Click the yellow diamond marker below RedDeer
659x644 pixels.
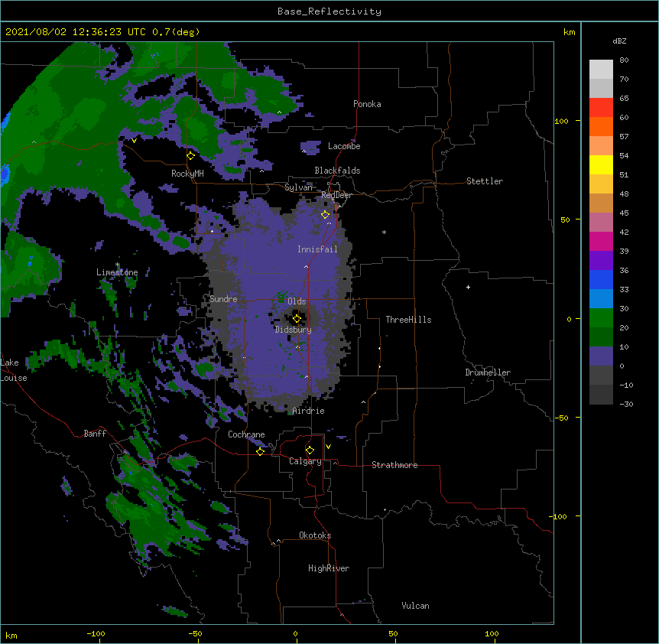326,214
